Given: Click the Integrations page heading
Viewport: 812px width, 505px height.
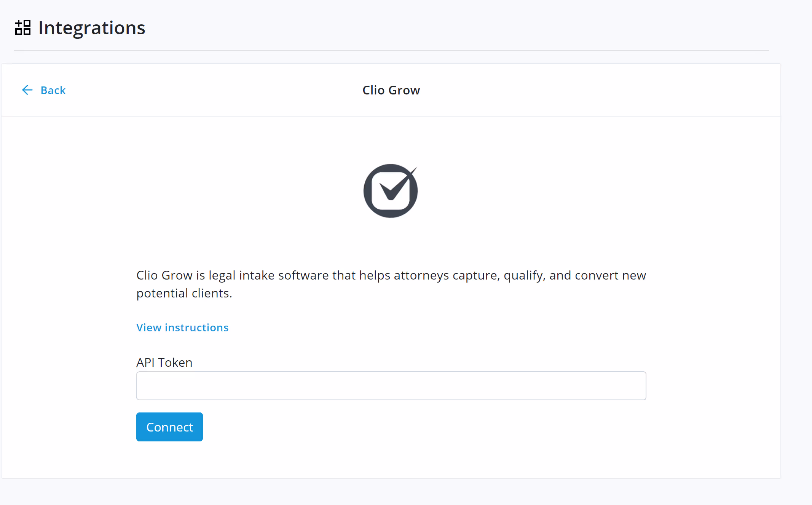Looking at the screenshot, I should pyautogui.click(x=92, y=28).
